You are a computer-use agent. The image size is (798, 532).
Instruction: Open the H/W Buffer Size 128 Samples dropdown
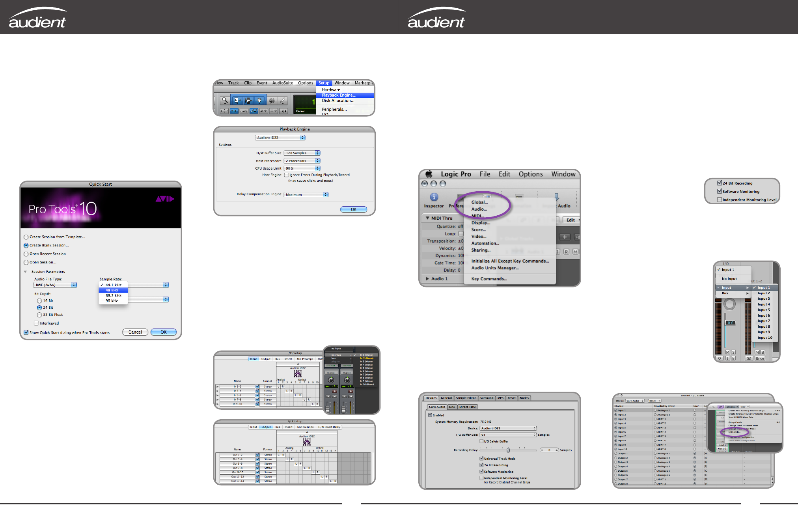click(x=302, y=153)
